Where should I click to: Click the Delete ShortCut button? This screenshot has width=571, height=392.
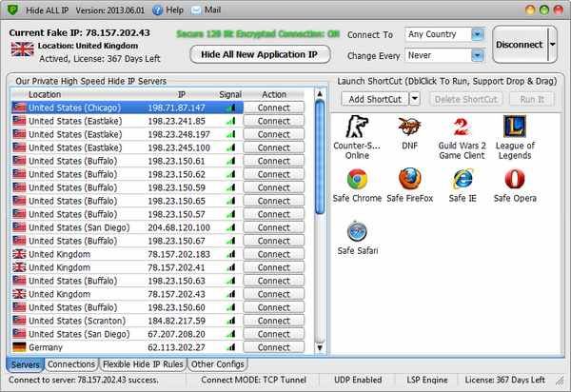(465, 99)
